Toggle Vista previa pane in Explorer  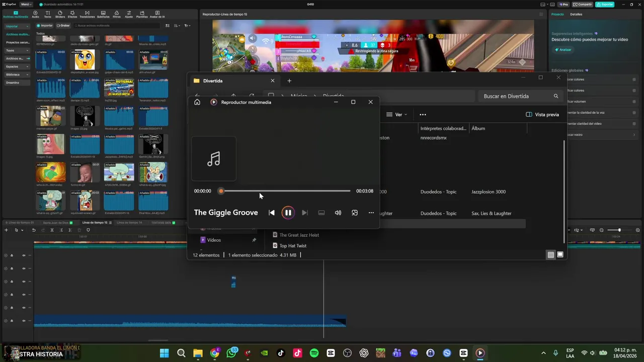542,115
